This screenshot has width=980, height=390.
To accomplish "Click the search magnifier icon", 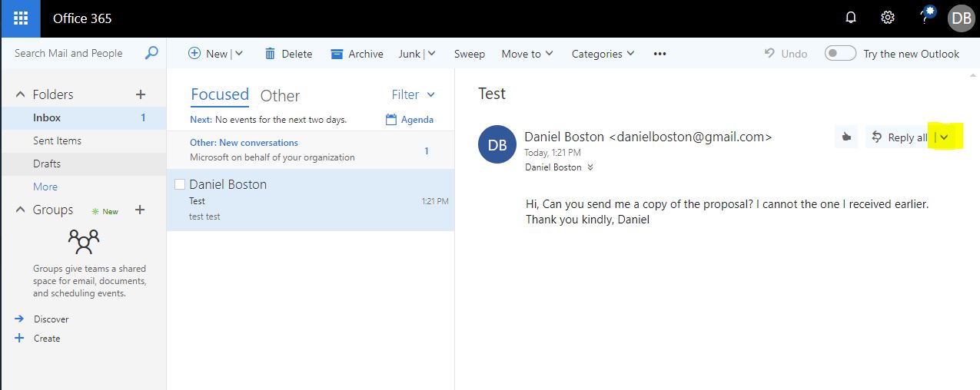I will pyautogui.click(x=151, y=53).
